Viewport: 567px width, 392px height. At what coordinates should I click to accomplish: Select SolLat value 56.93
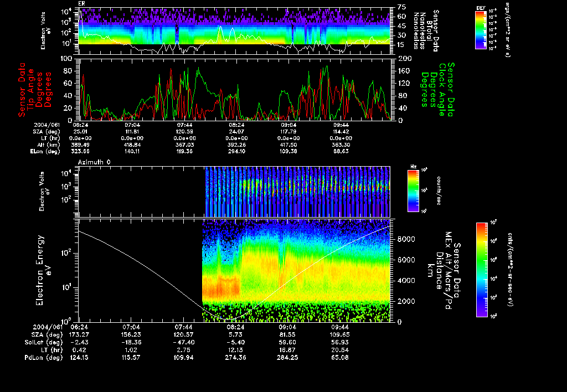[x=339, y=343]
